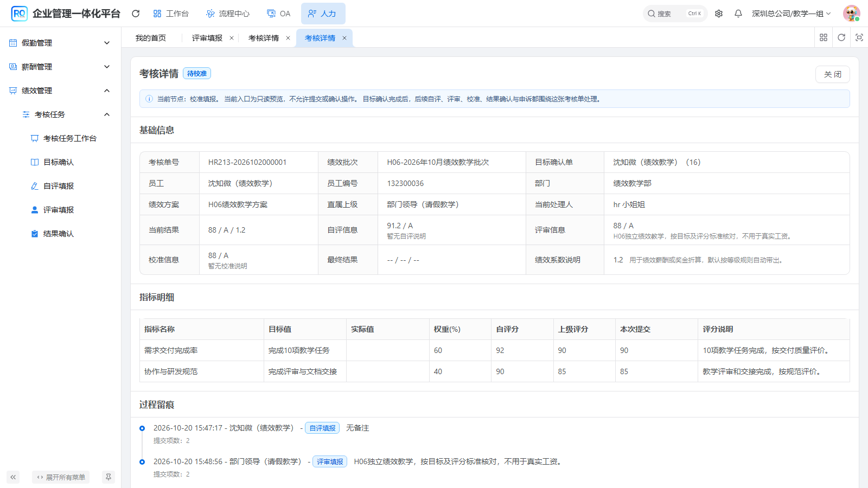Click the info icon in notice banner
The height and width of the screenshot is (488, 868).
coord(149,99)
